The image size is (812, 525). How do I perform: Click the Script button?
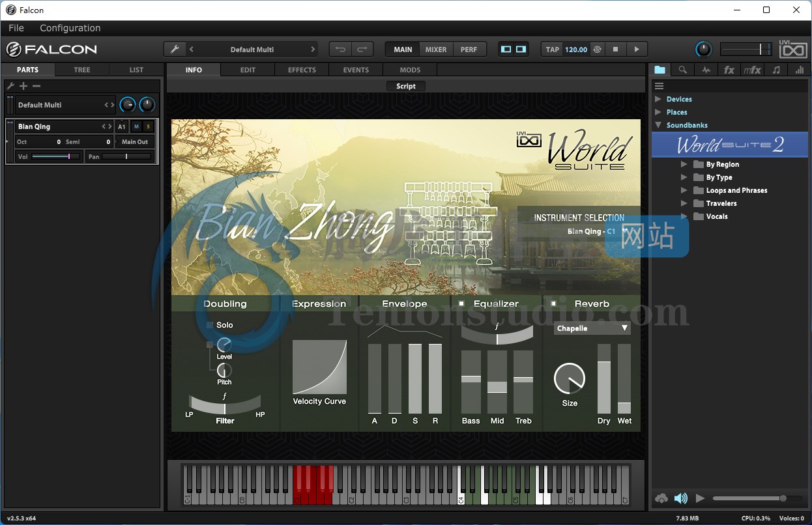click(406, 86)
